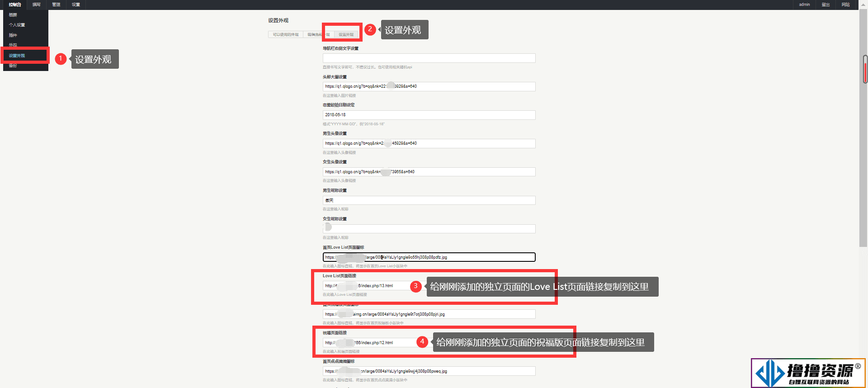
Task: Click the Love List页面链接 field
Action: [x=429, y=286]
